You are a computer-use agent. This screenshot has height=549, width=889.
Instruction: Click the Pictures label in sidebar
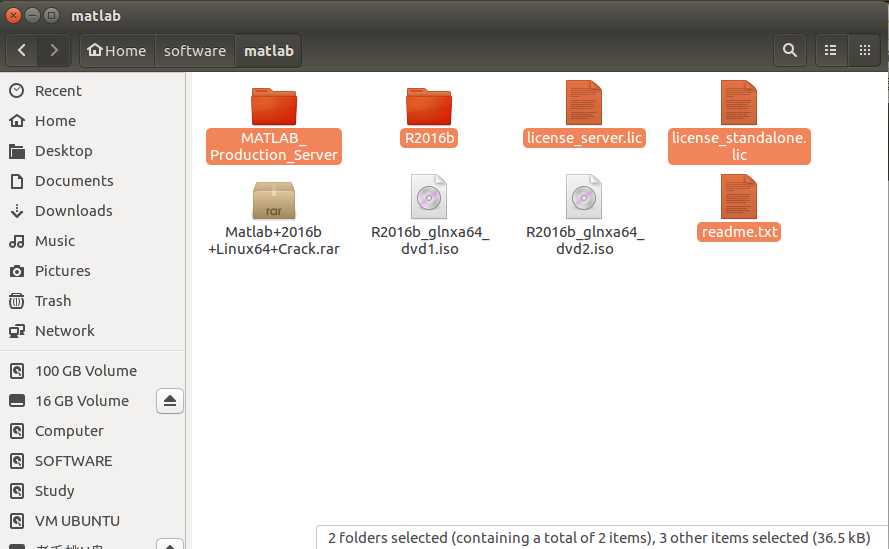pos(63,271)
